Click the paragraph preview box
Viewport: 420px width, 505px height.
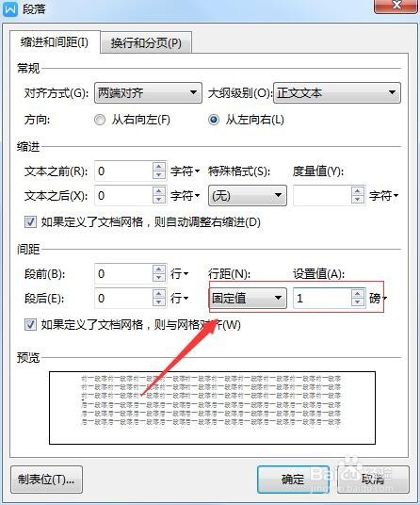(212, 408)
